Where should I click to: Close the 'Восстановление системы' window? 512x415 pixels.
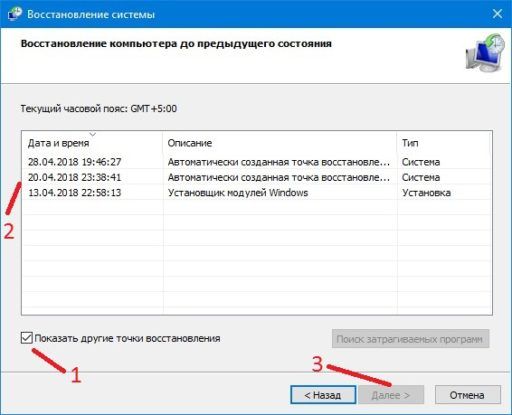tap(497, 14)
